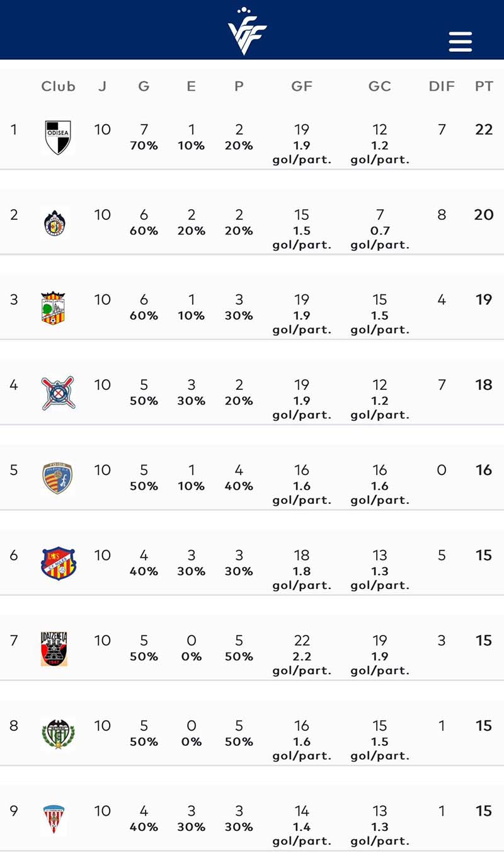Tap the sixth-place club crest
Viewport: 504px width, 858px height.
click(58, 563)
